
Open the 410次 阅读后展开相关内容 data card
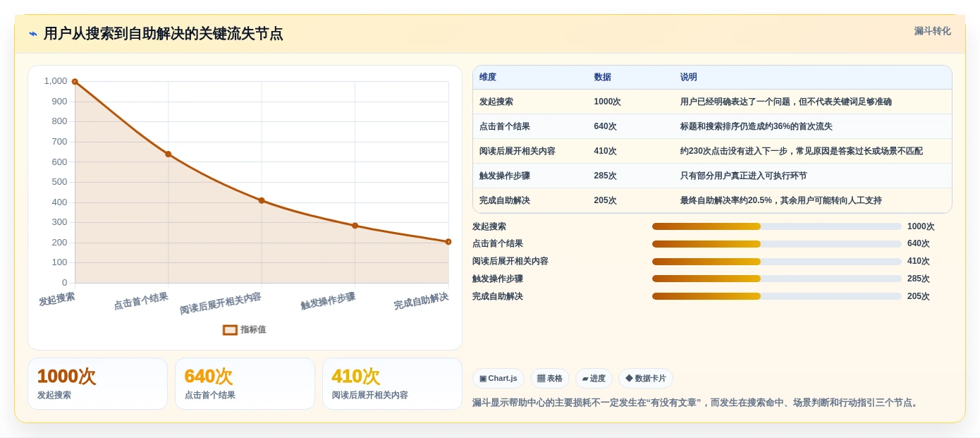(392, 384)
